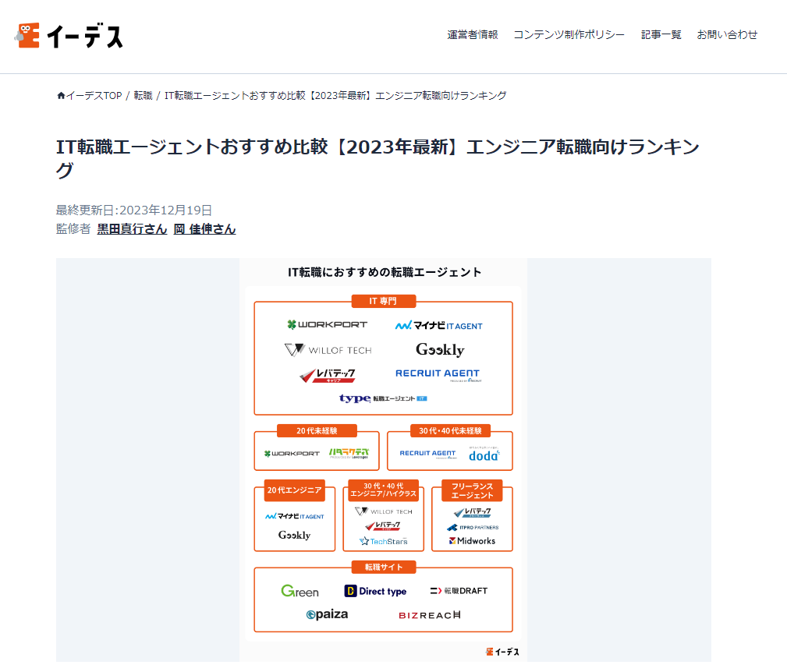
Task: Click the RECRUIT AGENT logo in IT専門
Action: (x=438, y=375)
